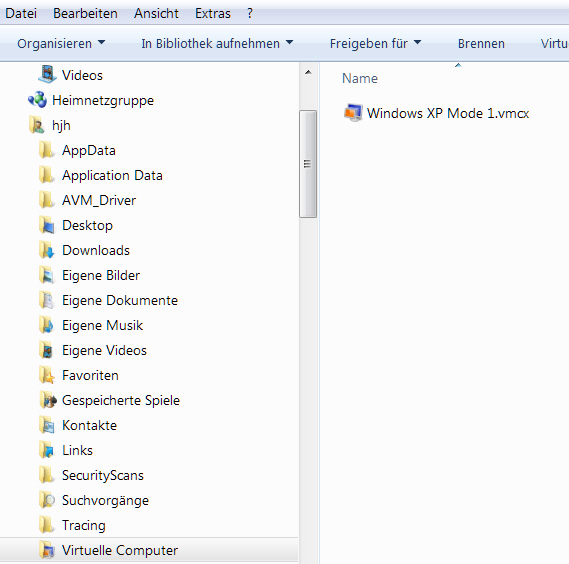Select the Eigene Videos tree label
The height and width of the screenshot is (564, 569).
pyautogui.click(x=105, y=351)
